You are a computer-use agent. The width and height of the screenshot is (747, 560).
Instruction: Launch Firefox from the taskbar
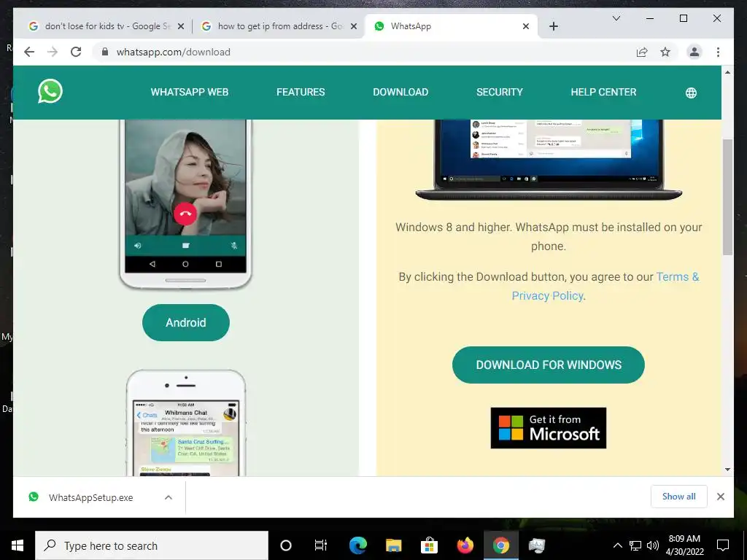pyautogui.click(x=465, y=545)
